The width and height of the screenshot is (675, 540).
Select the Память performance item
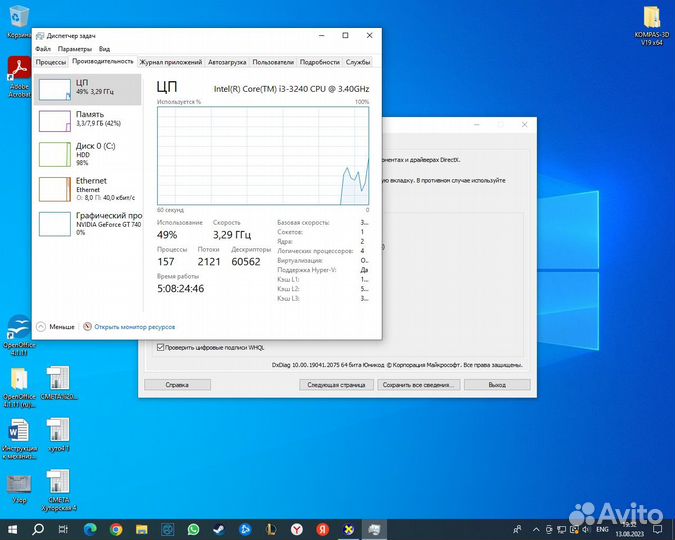[87, 121]
